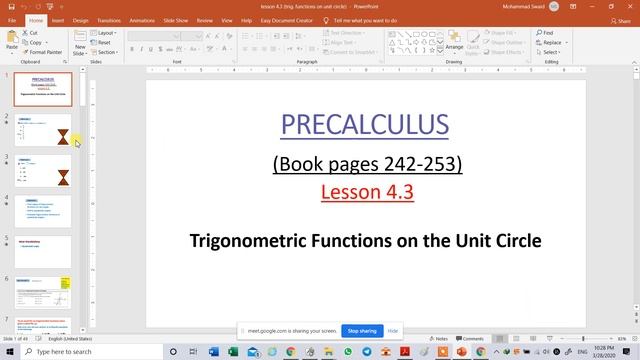Open Excel from the taskbar
The width and height of the screenshot is (640, 360).
click(233, 351)
